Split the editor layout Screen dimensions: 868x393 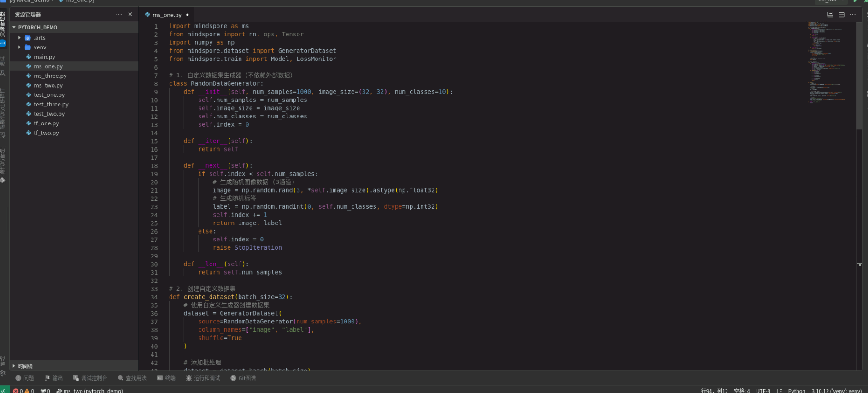pos(841,15)
